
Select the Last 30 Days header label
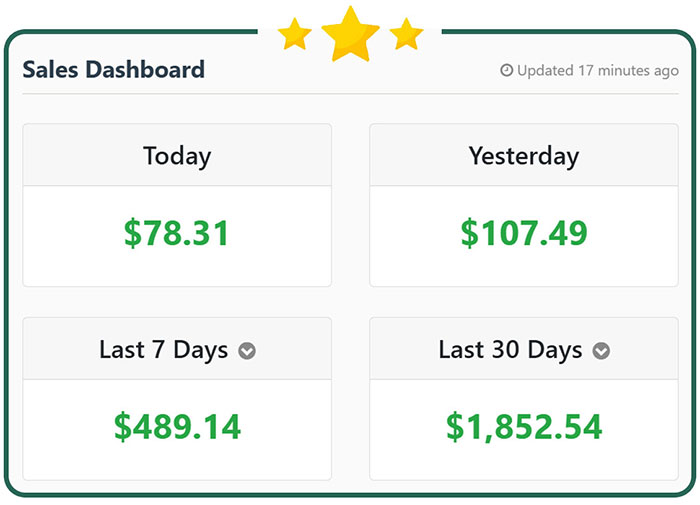510,350
